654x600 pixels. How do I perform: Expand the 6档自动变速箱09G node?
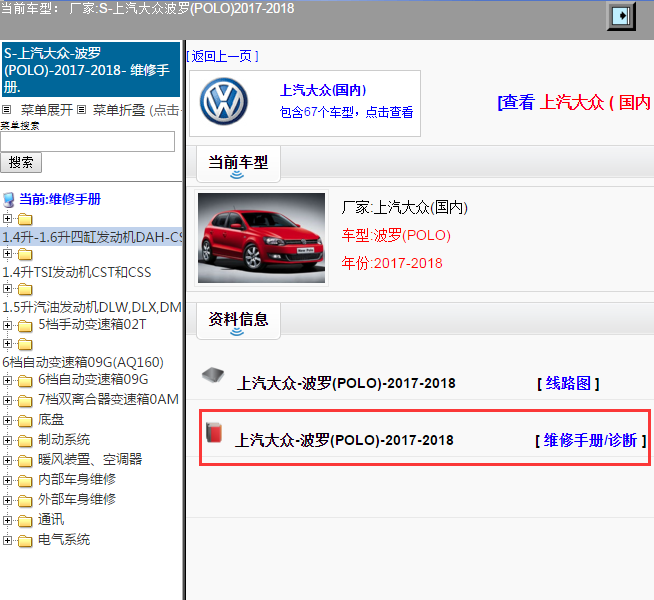(7, 380)
